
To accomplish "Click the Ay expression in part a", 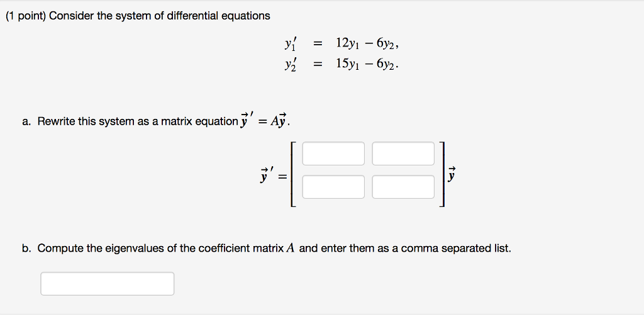I will tap(279, 120).
